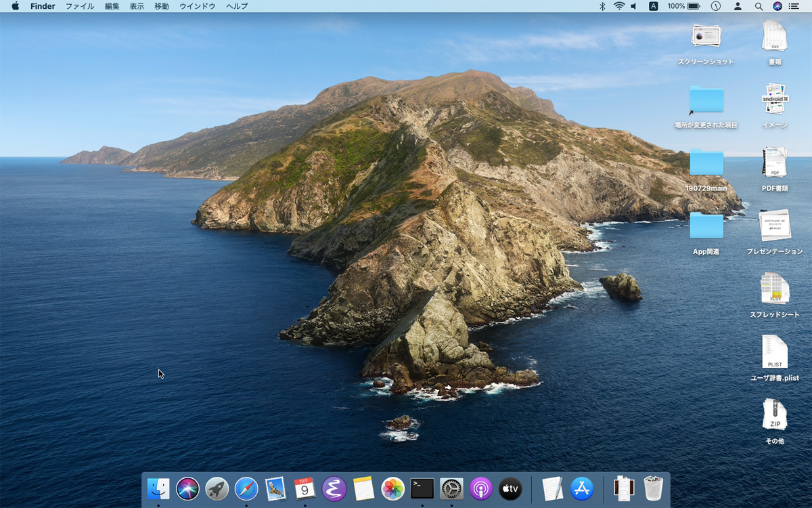Open the Photos app
This screenshot has height=508, width=812.
click(x=392, y=488)
